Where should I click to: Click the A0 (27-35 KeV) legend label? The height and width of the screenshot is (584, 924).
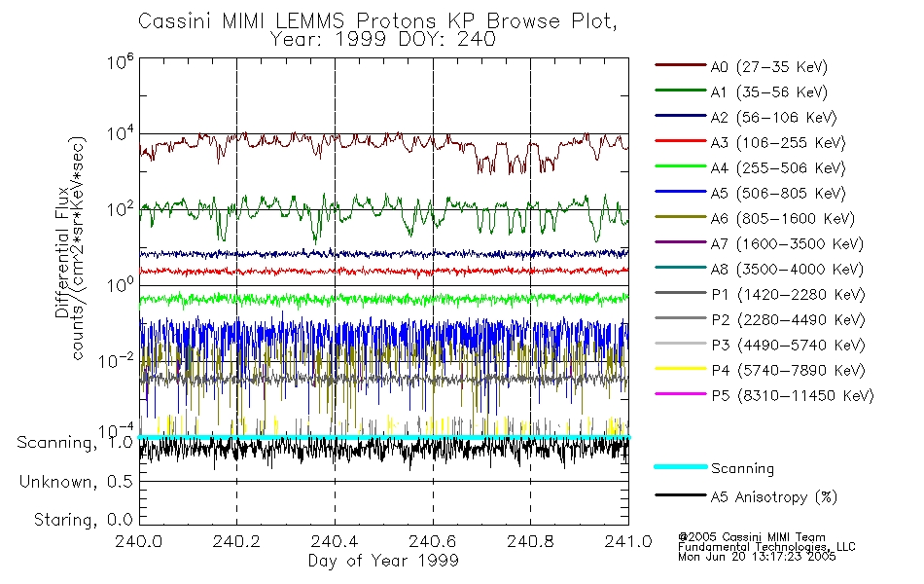768,66
